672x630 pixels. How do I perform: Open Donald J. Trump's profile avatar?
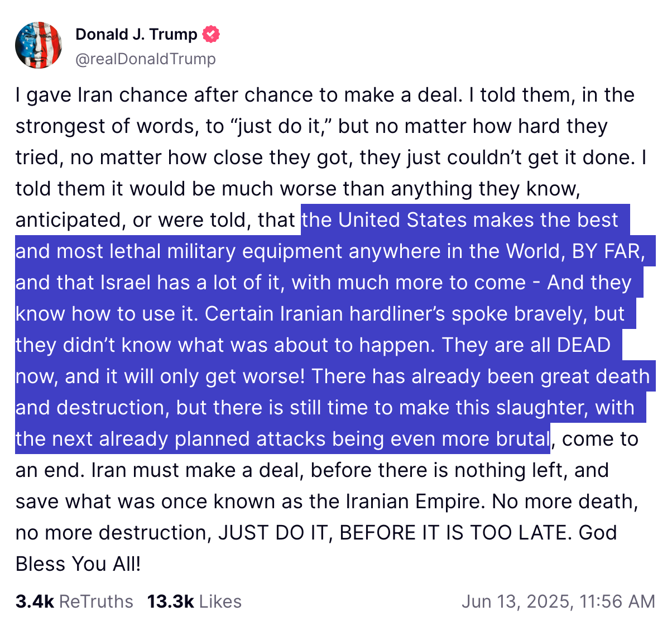coord(39,45)
